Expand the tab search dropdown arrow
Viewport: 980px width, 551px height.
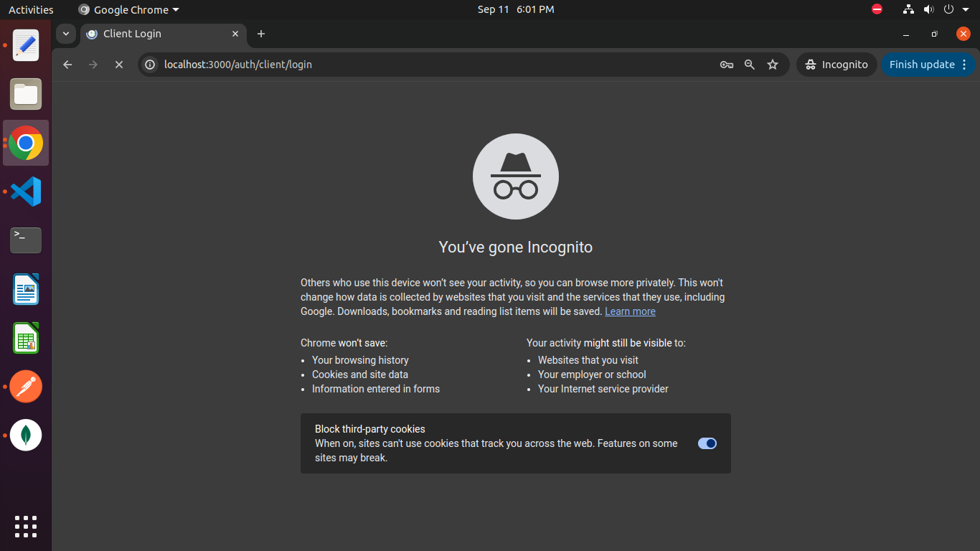point(66,34)
